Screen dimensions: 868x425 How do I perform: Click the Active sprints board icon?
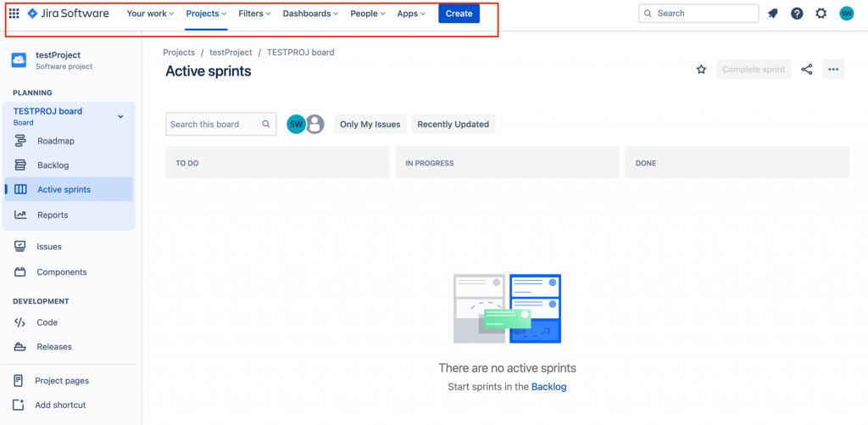[x=20, y=189]
